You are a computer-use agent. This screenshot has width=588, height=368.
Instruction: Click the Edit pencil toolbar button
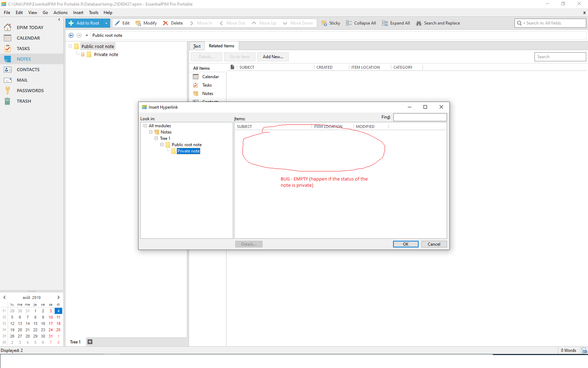point(122,23)
